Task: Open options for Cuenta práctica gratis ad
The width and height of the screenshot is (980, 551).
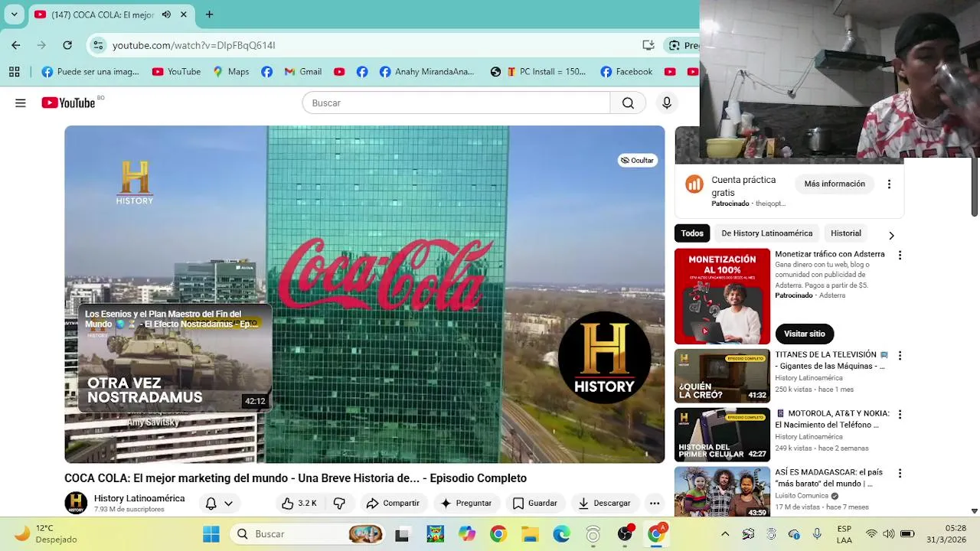Action: (x=889, y=184)
